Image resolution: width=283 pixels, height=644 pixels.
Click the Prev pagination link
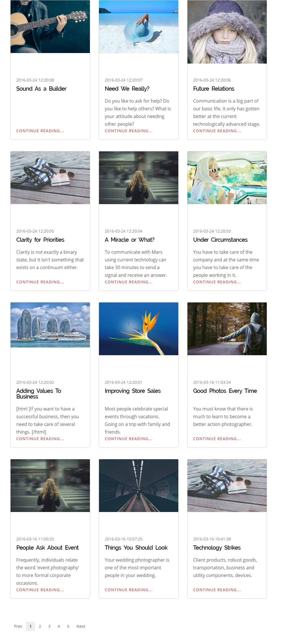18,626
